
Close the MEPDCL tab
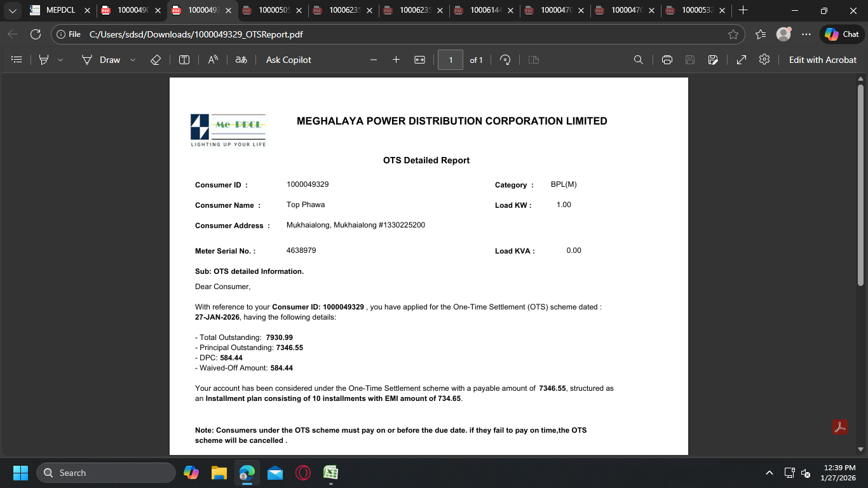(x=87, y=10)
